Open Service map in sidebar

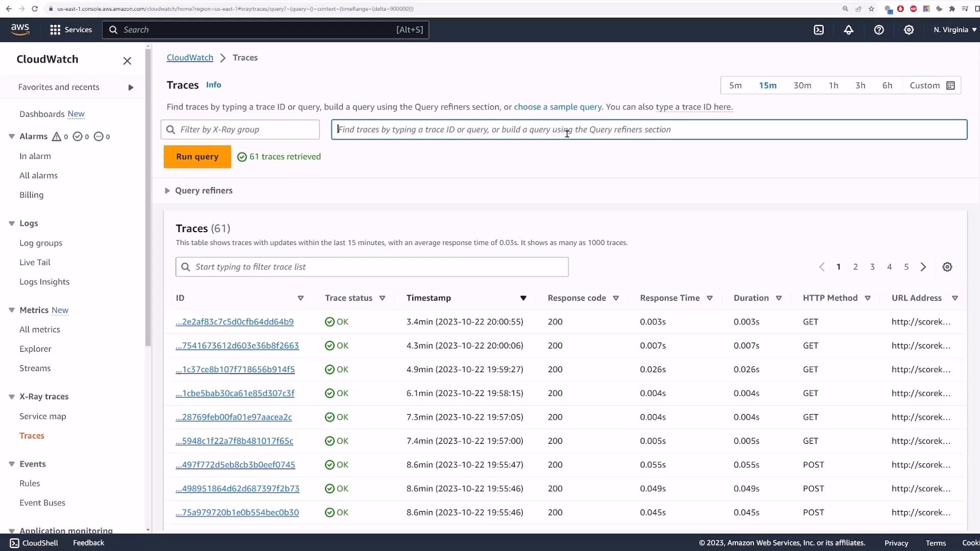coord(43,416)
